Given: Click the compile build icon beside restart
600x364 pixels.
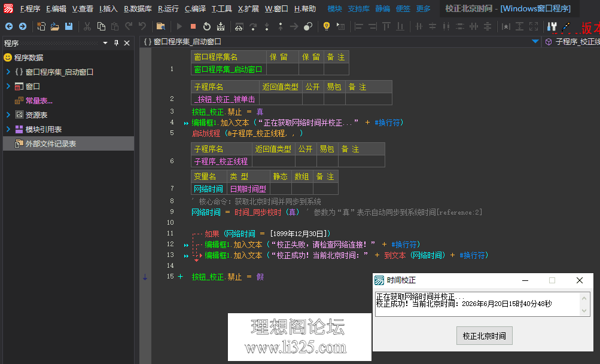Looking at the screenshot, I should tap(221, 26).
